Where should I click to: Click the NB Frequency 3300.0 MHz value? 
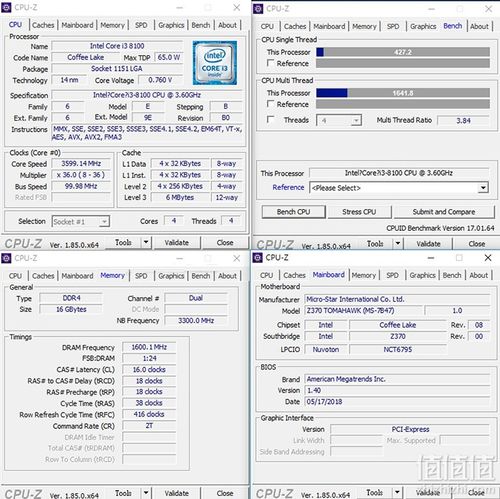point(196,320)
